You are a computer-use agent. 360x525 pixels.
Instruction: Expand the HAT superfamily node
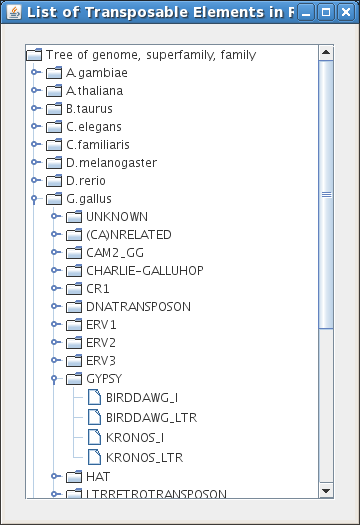55,476
